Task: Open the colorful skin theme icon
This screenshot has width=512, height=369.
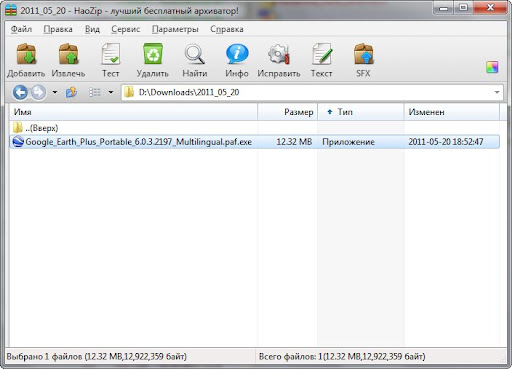Action: point(492,67)
